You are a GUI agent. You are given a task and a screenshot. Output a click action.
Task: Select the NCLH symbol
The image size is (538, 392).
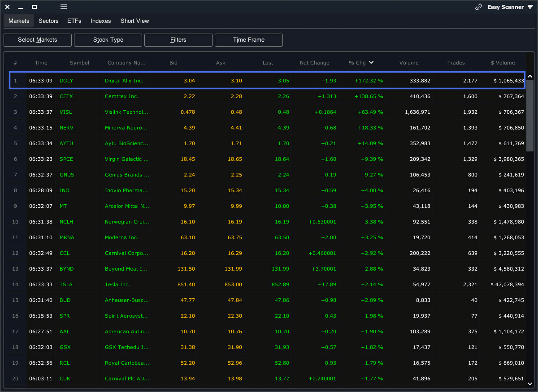pyautogui.click(x=67, y=222)
